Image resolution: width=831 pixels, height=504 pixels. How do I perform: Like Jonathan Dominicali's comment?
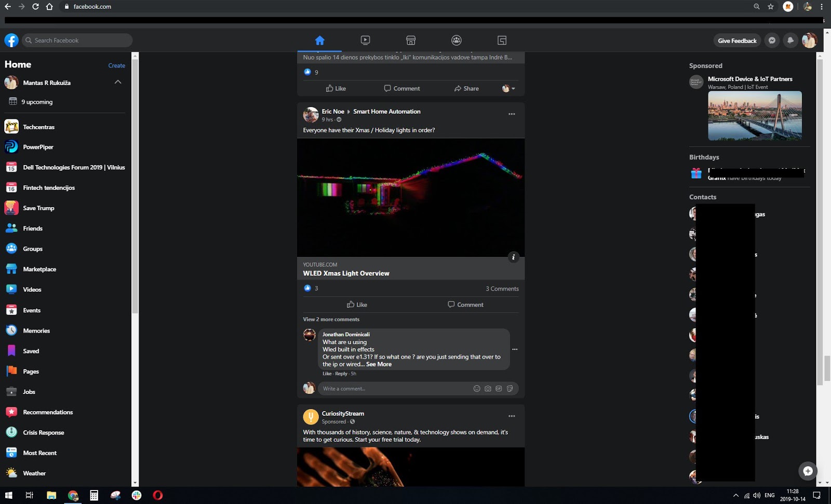(x=326, y=373)
